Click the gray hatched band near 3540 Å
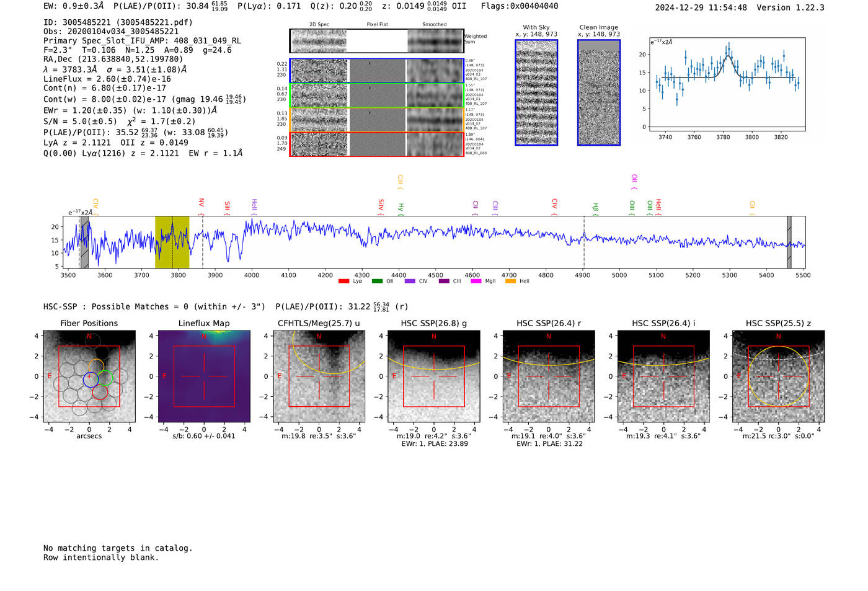 pyautogui.click(x=85, y=242)
